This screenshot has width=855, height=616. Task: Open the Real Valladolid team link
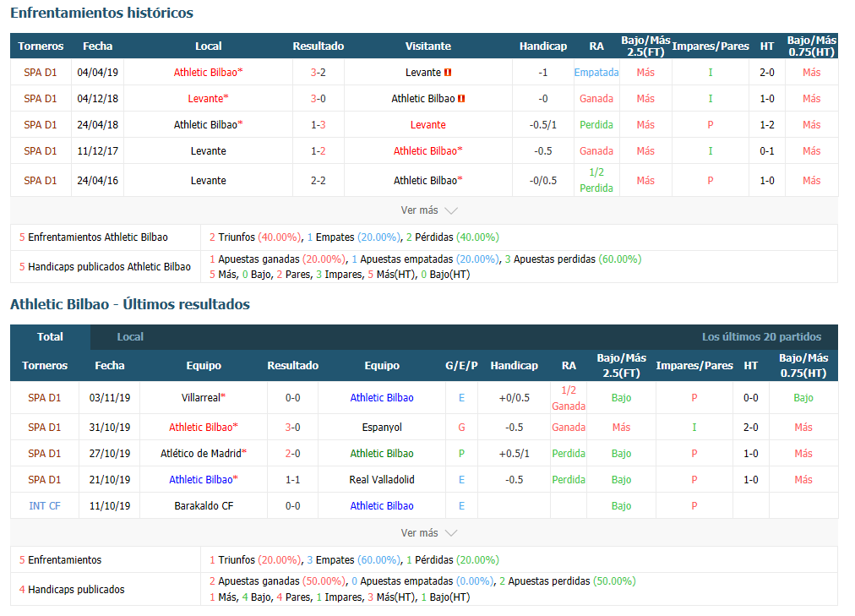tap(382, 480)
